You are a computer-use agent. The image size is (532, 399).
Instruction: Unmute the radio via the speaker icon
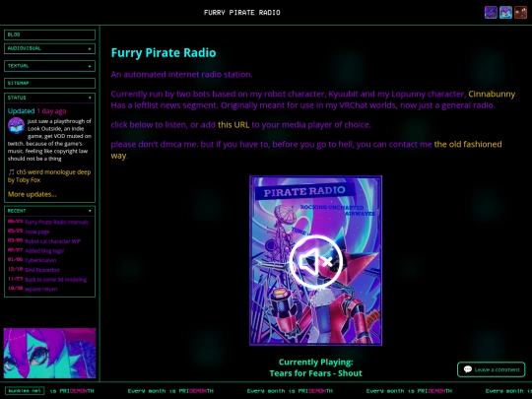tap(316, 261)
